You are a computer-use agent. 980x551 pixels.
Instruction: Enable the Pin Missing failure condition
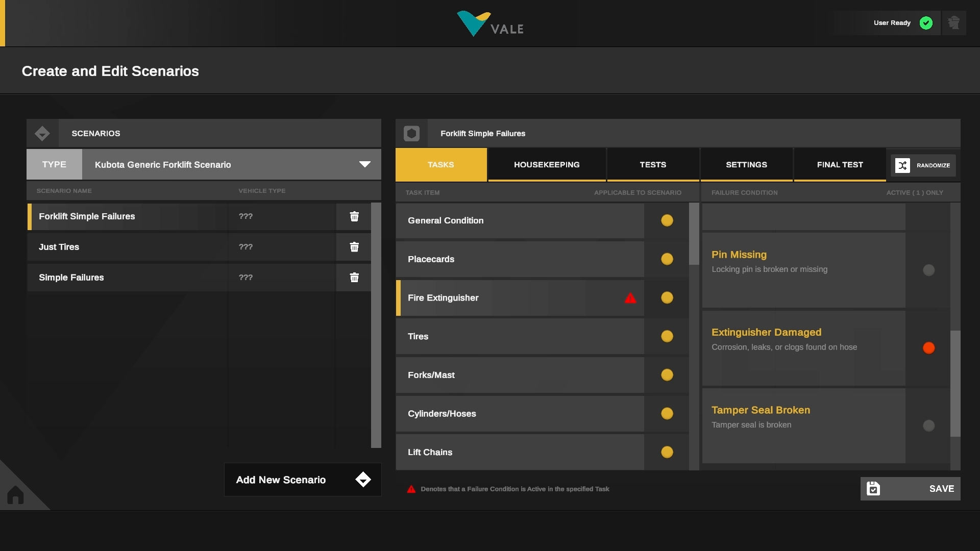point(928,270)
